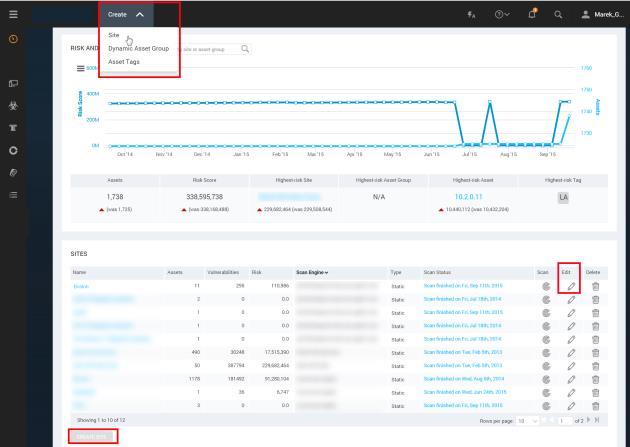Click the chart hamburger menu icon
This screenshot has width=630, height=447.
[79, 68]
